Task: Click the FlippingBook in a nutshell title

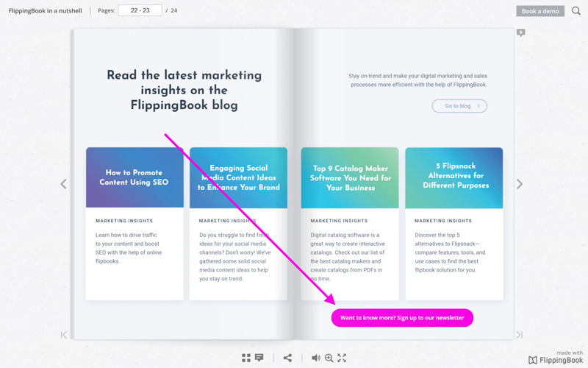Action: (x=45, y=11)
